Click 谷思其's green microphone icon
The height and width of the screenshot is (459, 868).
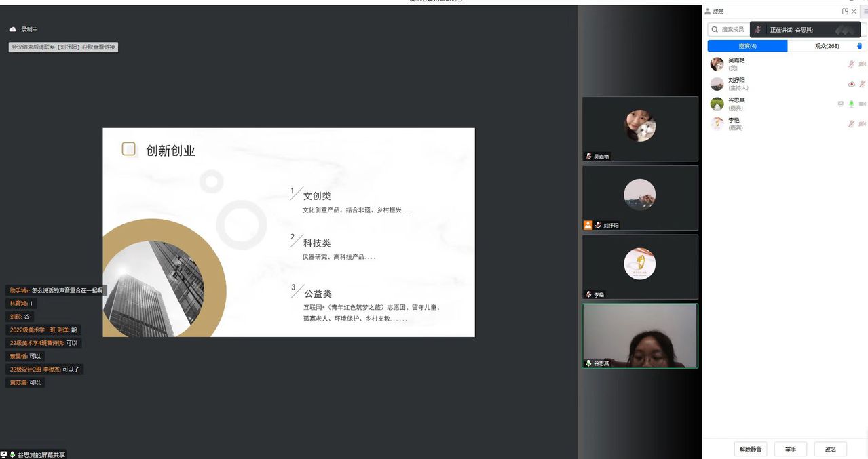pos(851,104)
